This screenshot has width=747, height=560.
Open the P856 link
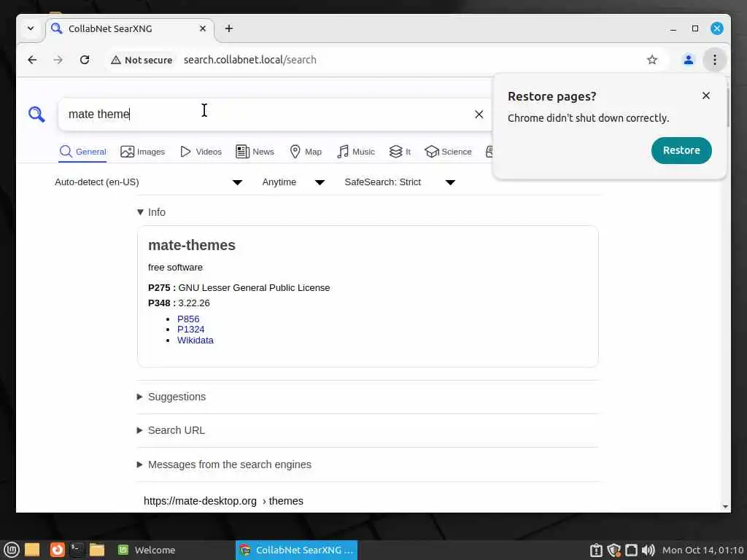188,319
